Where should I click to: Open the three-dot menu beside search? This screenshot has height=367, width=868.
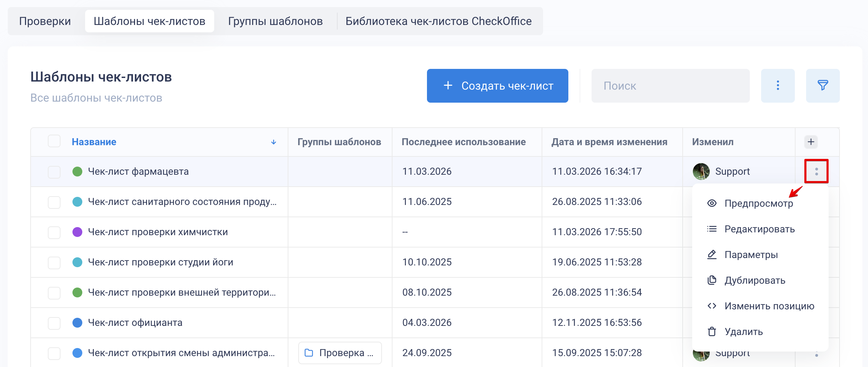point(778,85)
